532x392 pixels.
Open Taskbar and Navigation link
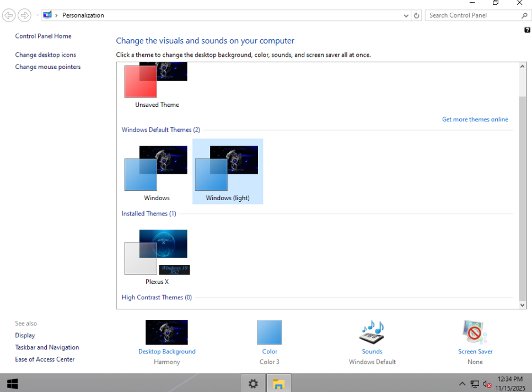coord(47,347)
